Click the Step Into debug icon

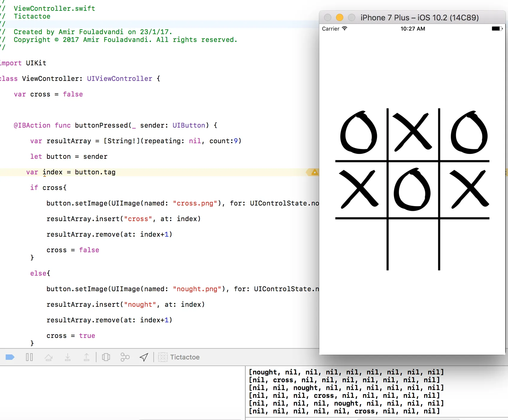point(68,357)
